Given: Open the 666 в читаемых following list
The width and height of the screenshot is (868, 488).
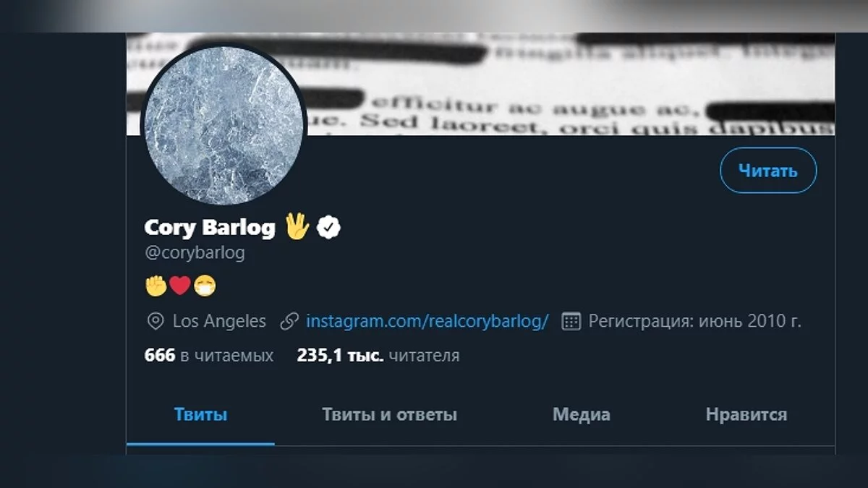Looking at the screenshot, I should pyautogui.click(x=209, y=356).
